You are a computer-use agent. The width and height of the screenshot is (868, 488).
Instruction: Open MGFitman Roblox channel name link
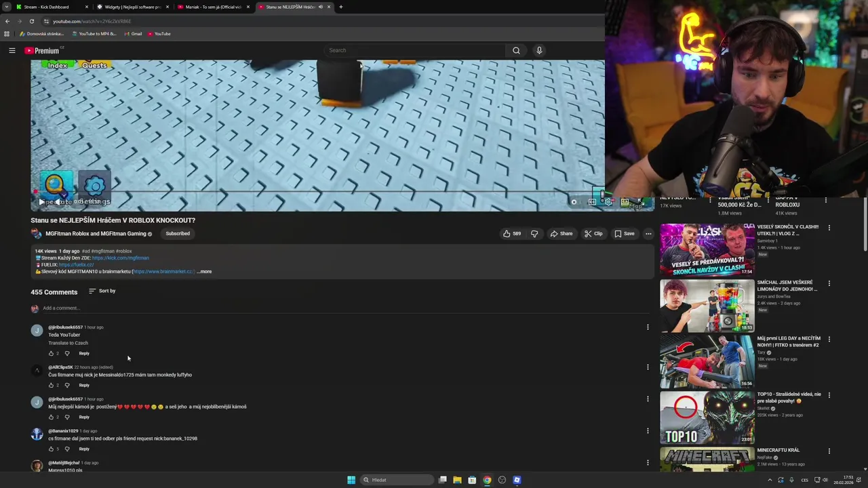point(96,234)
